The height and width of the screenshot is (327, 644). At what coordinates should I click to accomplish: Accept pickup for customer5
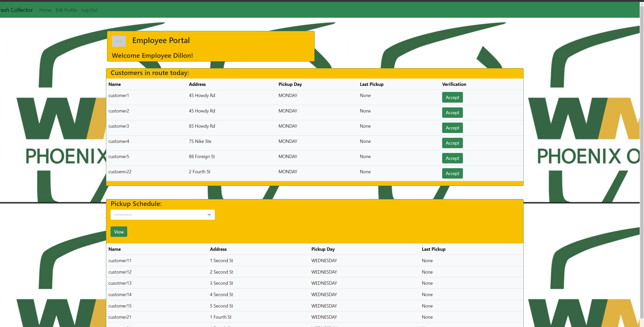[452, 158]
